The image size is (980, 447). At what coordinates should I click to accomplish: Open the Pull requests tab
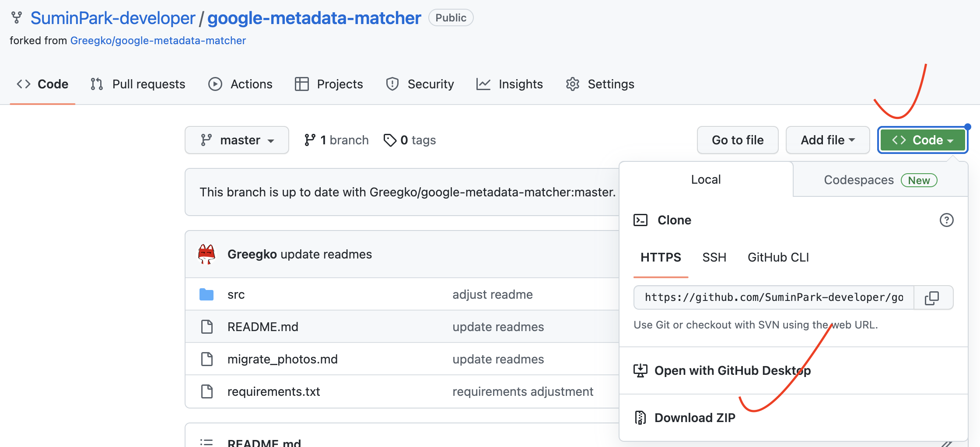coord(138,84)
